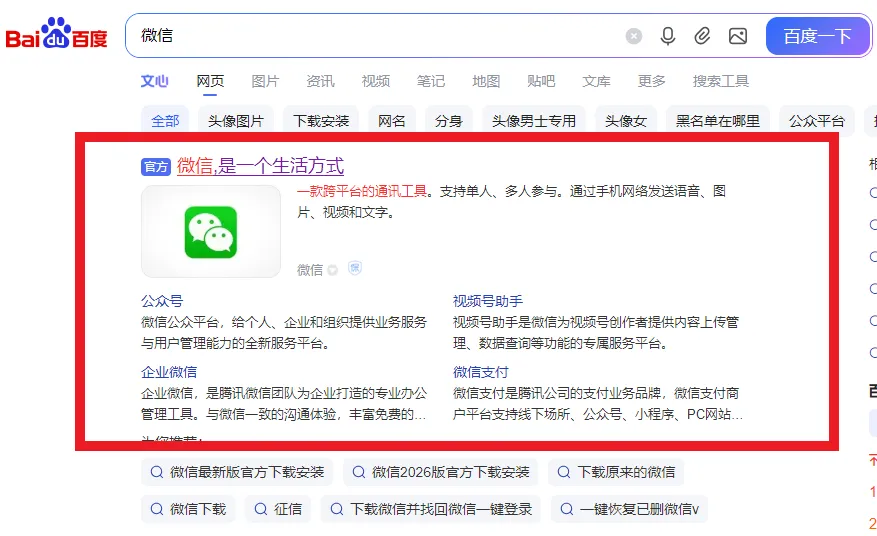The height and width of the screenshot is (536, 877).
Task: Search suggestion 微信最新版官方下载安装
Action: click(x=237, y=472)
